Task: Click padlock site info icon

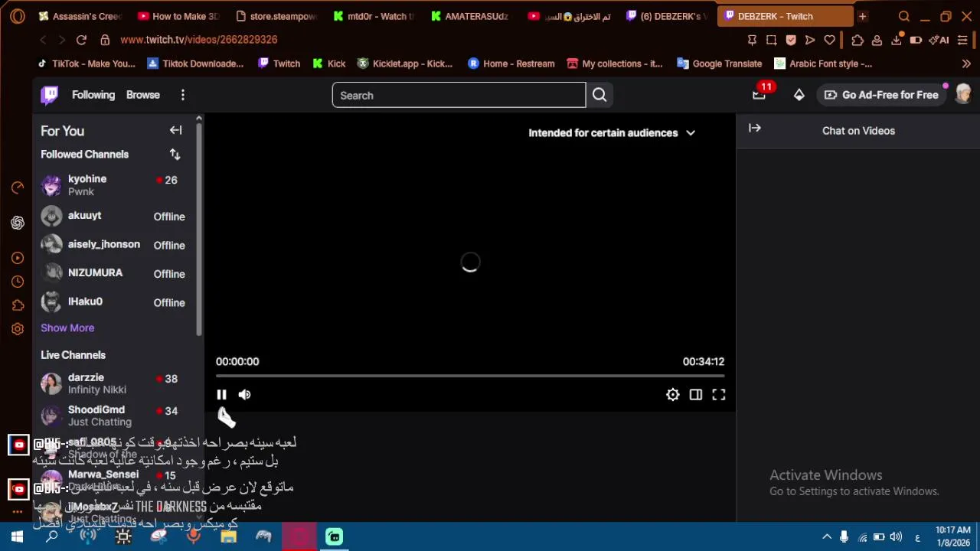Action: (105, 40)
